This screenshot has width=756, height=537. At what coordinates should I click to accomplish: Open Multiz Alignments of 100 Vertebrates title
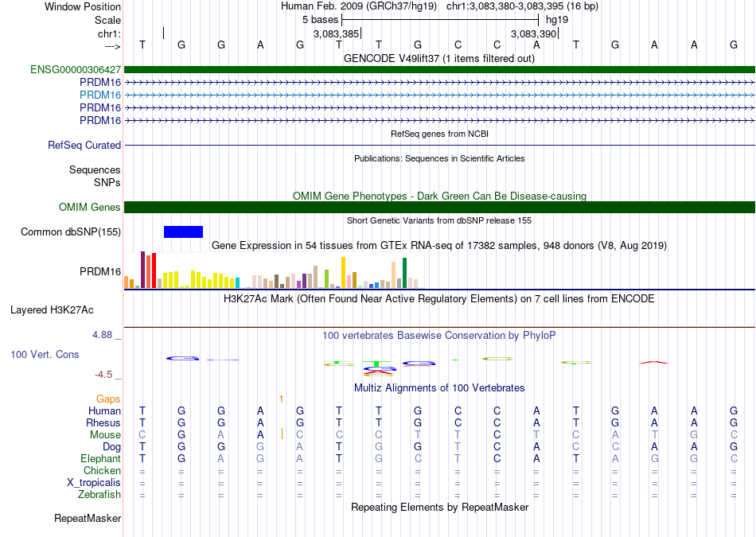(439, 388)
